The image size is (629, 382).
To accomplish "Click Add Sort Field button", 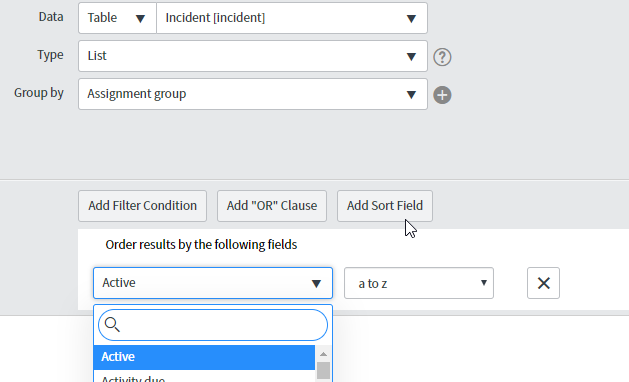I will click(385, 206).
